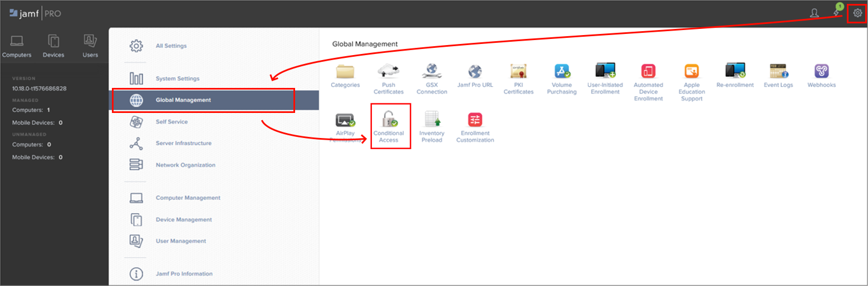Click the System Settings bars icon

[136, 78]
